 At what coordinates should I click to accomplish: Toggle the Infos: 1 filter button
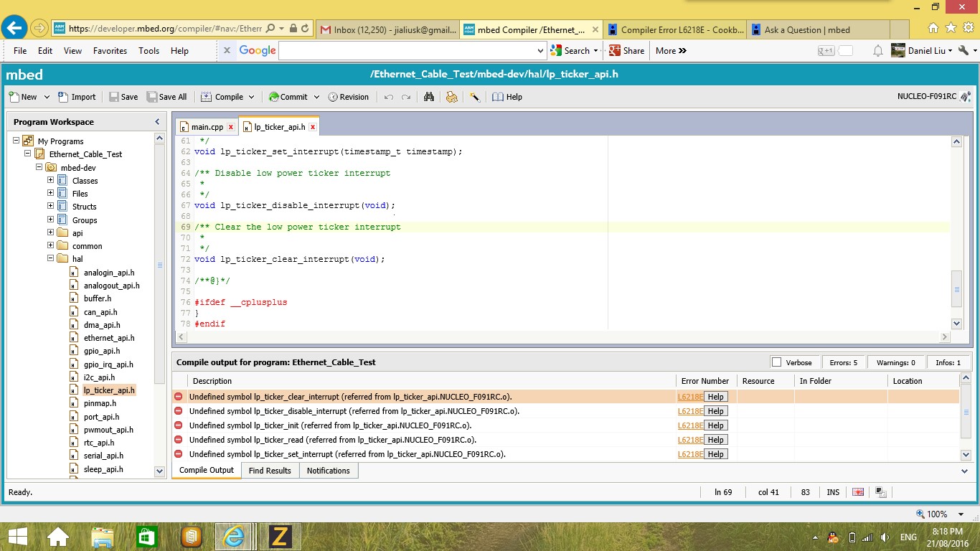click(948, 362)
